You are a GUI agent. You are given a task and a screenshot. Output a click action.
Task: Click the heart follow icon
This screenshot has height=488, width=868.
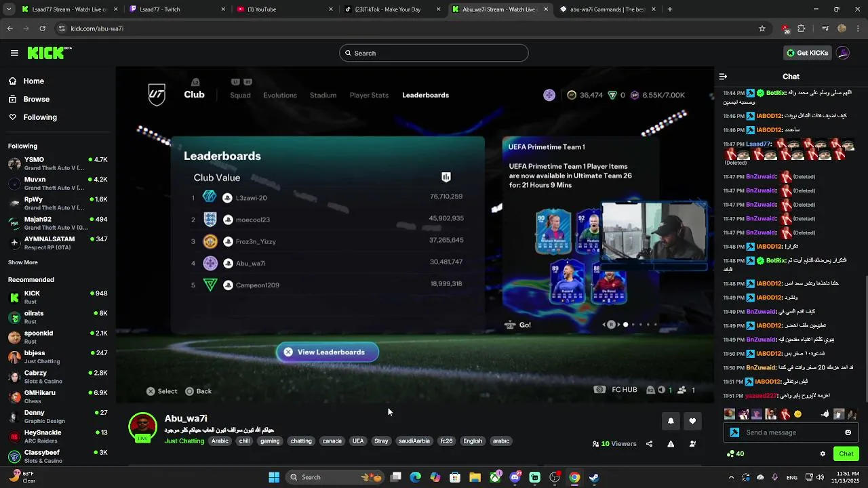click(692, 421)
